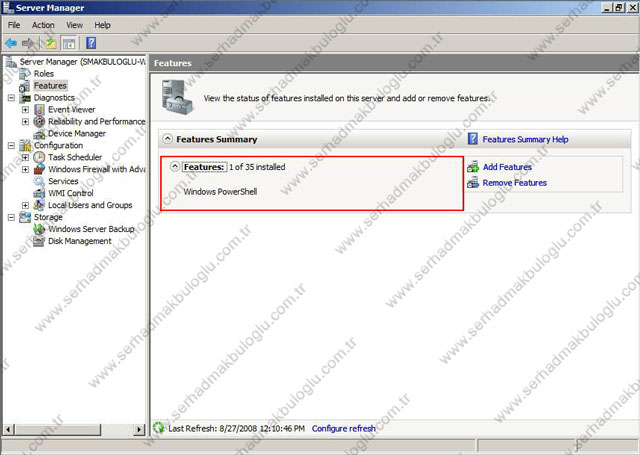The width and height of the screenshot is (640, 455).
Task: Toggle the Show/Hide Console Tree icon
Action: pos(69,43)
